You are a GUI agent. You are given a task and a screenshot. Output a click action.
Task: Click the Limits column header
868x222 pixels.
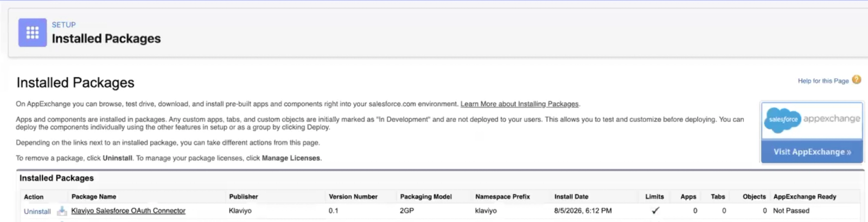point(655,197)
